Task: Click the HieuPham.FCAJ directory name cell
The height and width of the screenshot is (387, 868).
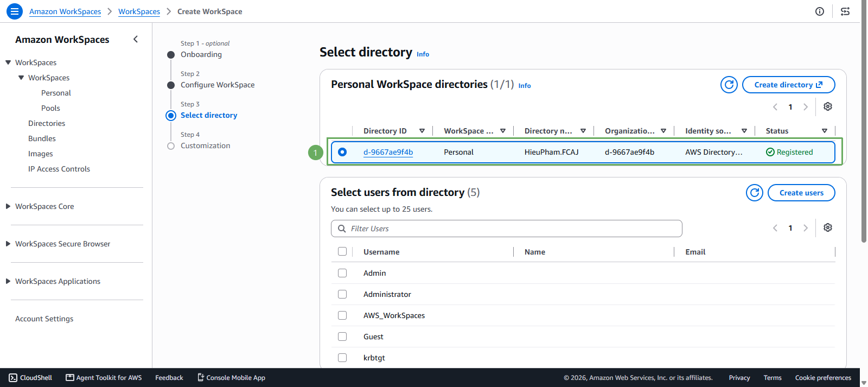Action: [551, 152]
